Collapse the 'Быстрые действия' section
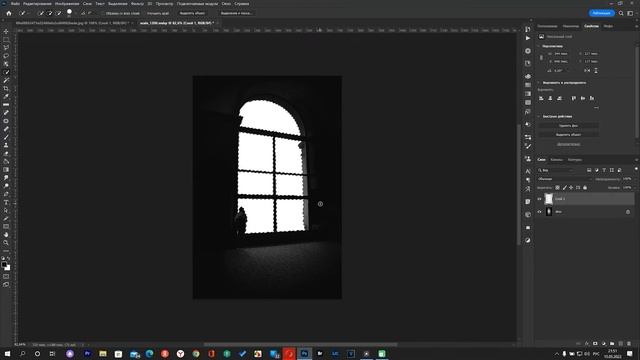 tap(539, 116)
